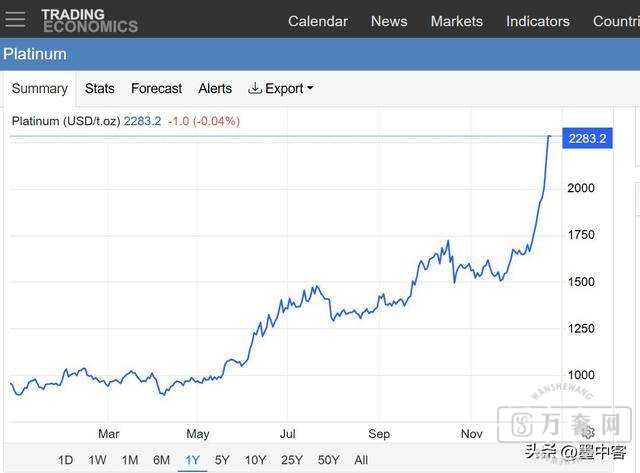Open chart settings gear icon
Viewport: 640px width, 473px height.
589,433
